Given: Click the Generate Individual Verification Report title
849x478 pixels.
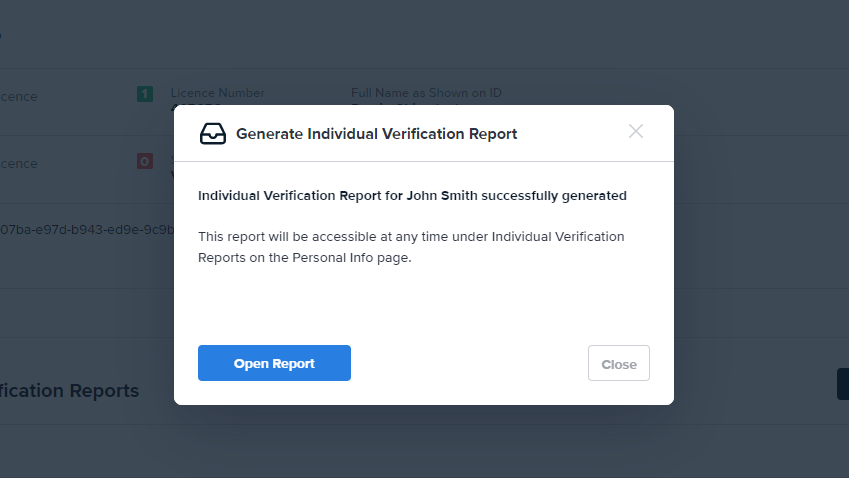Looking at the screenshot, I should 376,133.
